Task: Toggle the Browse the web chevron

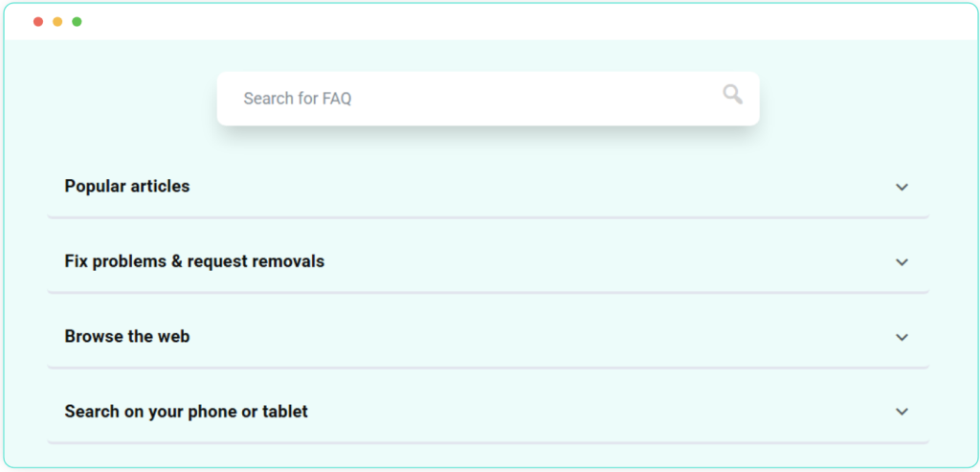Action: click(902, 337)
